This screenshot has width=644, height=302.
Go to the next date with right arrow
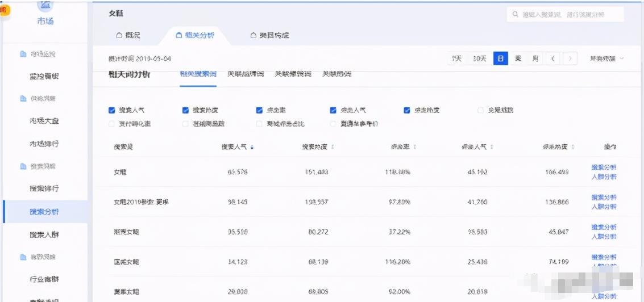570,58
